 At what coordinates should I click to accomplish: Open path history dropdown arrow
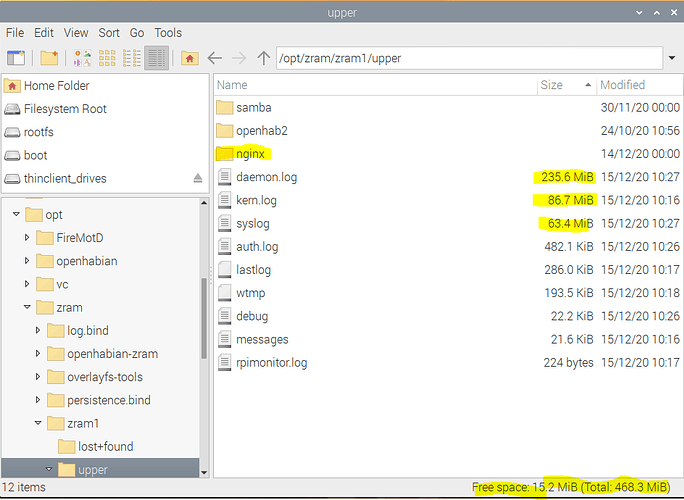pos(672,58)
